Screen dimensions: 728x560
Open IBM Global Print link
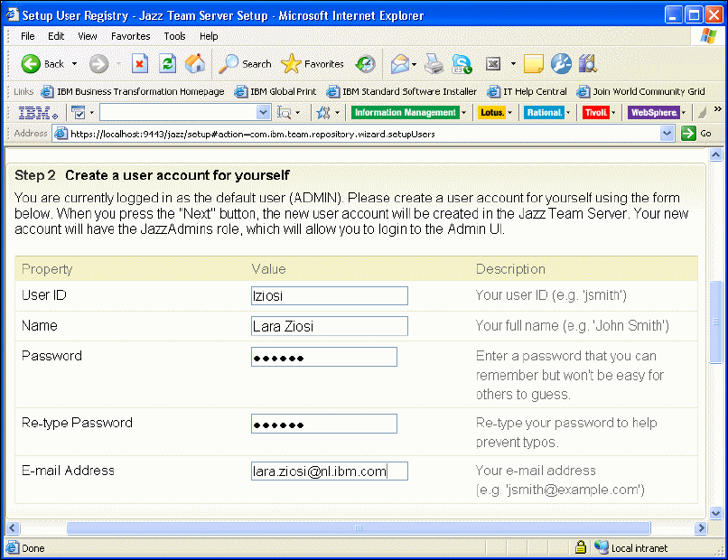pos(275,91)
